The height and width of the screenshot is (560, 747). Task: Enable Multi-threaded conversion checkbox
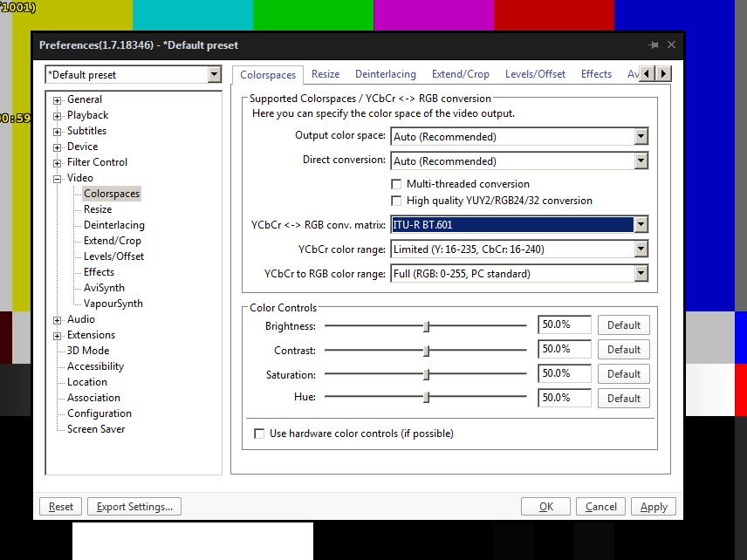pyautogui.click(x=396, y=184)
